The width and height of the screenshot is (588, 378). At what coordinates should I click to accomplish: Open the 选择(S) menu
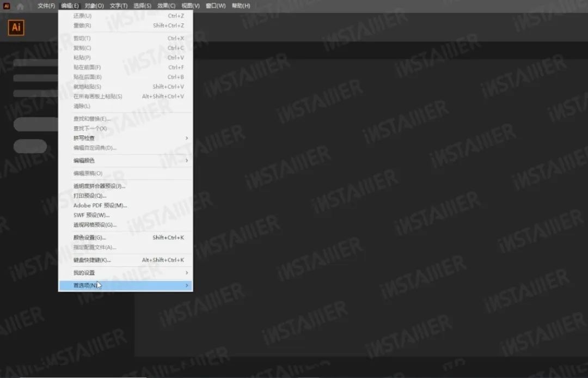143,5
